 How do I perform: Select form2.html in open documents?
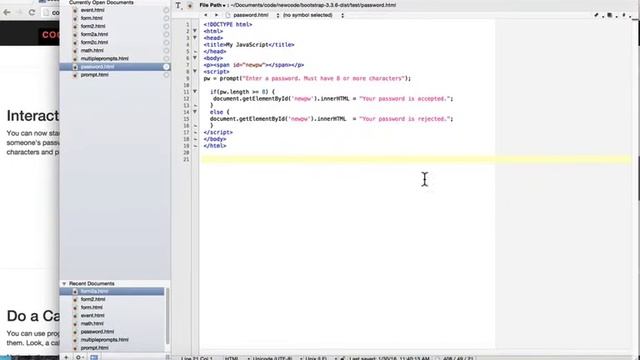93,27
